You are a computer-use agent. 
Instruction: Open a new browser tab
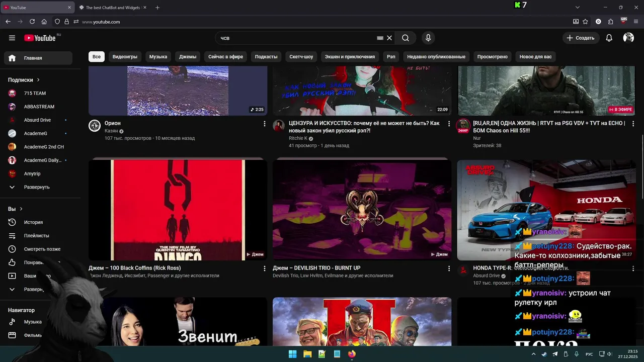157,8
